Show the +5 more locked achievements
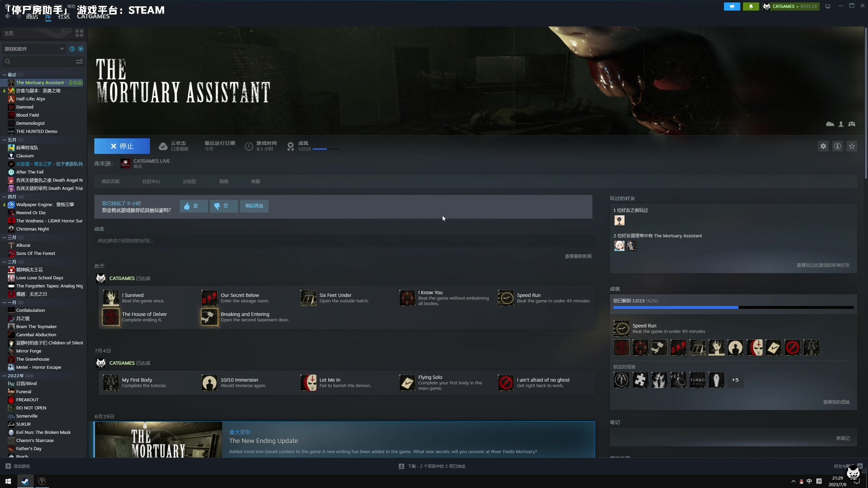Image resolution: width=868 pixels, height=488 pixels. [735, 380]
